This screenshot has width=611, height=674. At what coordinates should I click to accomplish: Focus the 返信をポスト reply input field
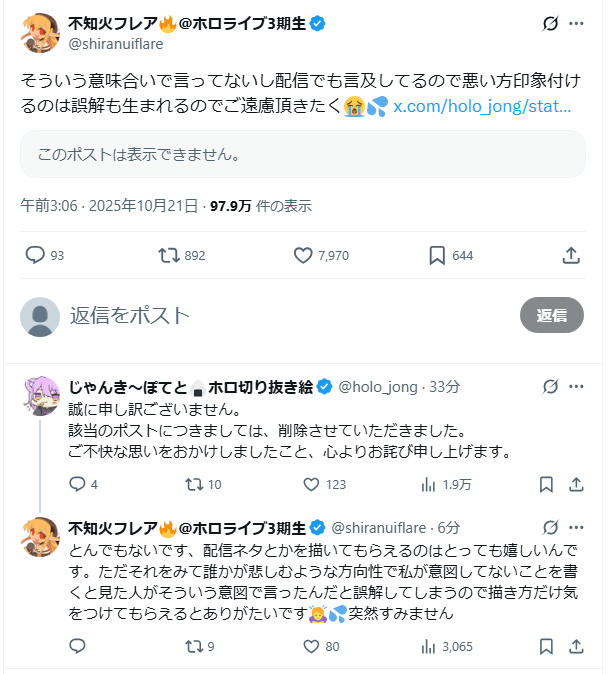(x=280, y=315)
